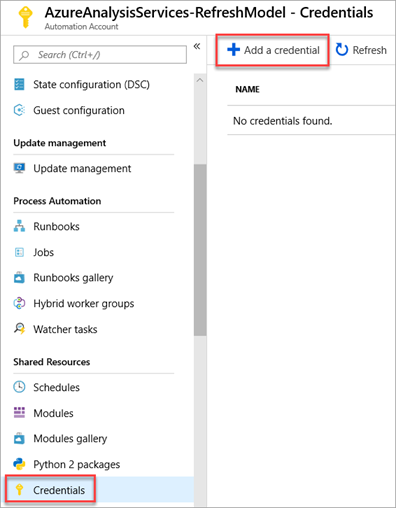Click the NAME column header
This screenshot has width=396, height=508.
pos(247,89)
